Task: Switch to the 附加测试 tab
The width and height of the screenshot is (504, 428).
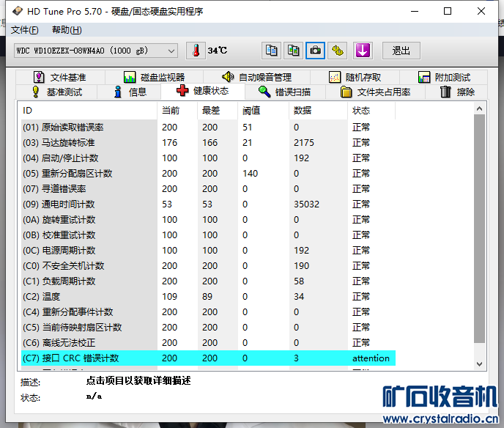Action: pyautogui.click(x=444, y=77)
